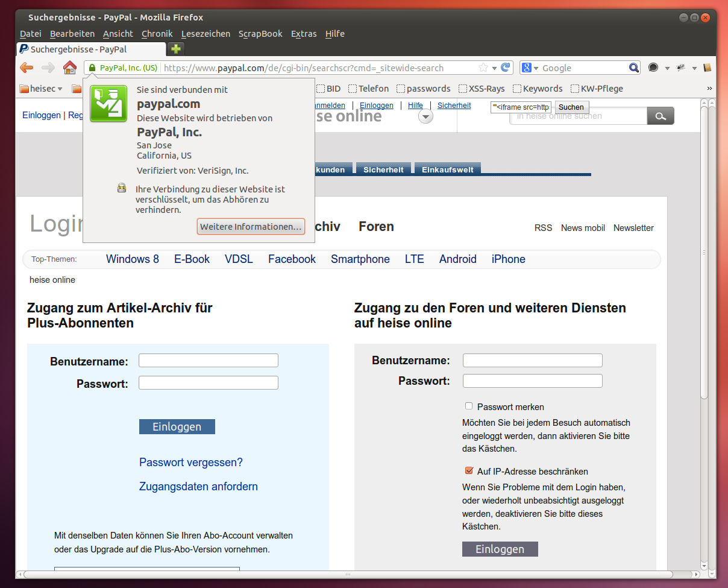The image size is (728, 588).
Task: Open the iPhone top topic link
Action: coord(509,259)
